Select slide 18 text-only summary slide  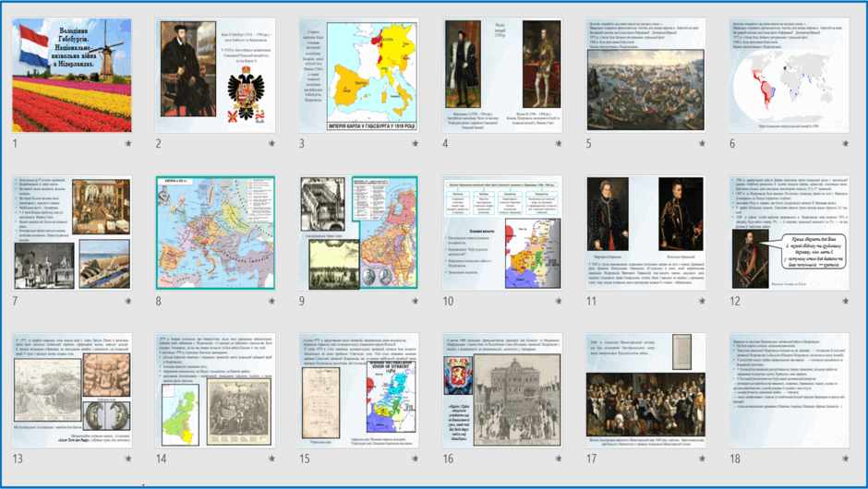tap(789, 390)
